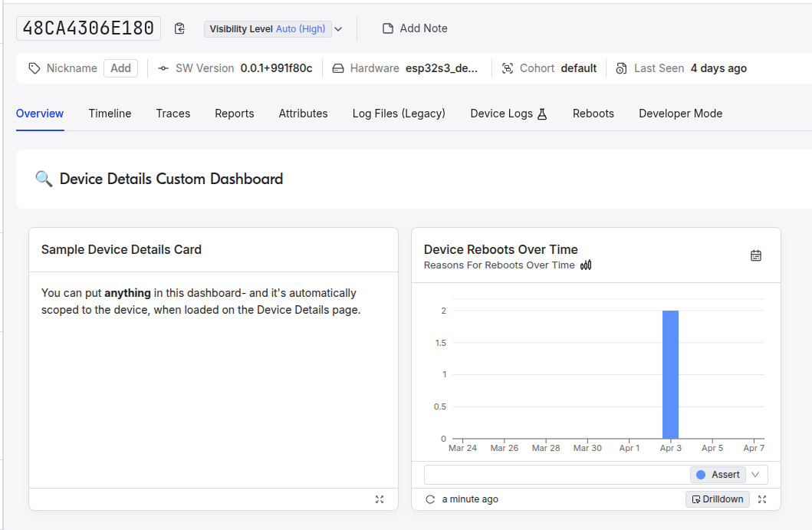Click the Add Note document icon

click(387, 28)
